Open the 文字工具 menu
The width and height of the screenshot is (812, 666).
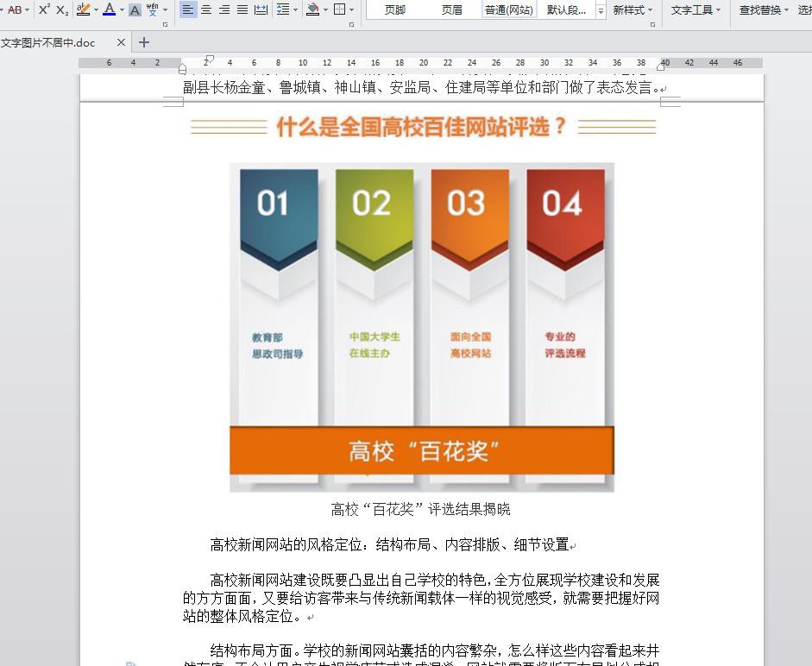point(696,10)
